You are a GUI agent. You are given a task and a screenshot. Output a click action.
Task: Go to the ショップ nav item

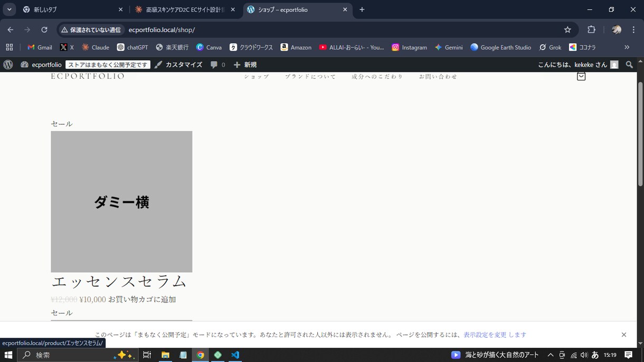pos(257,77)
